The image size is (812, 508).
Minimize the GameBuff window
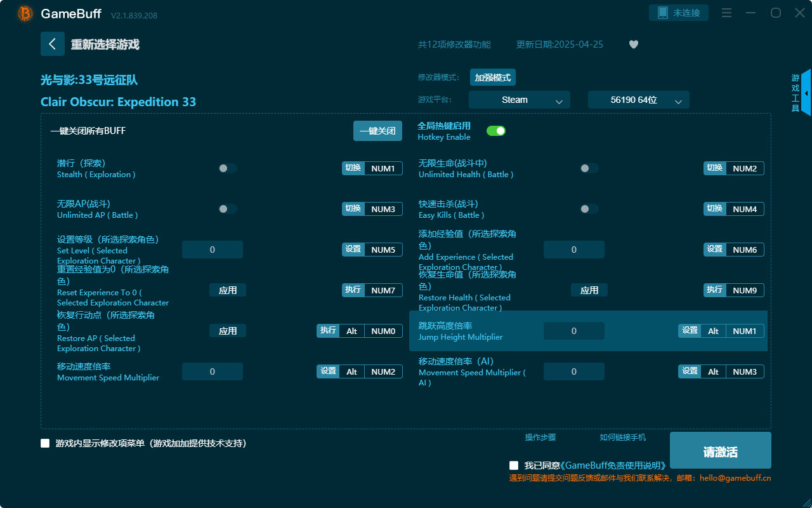[751, 13]
